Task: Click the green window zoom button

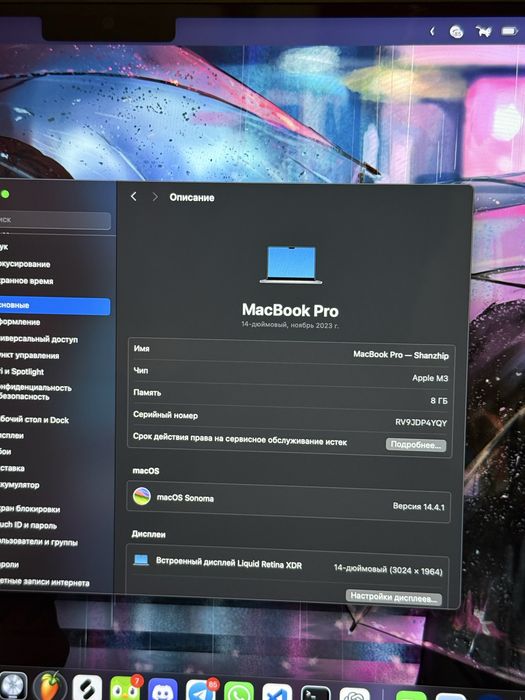Action: pyautogui.click(x=5, y=194)
